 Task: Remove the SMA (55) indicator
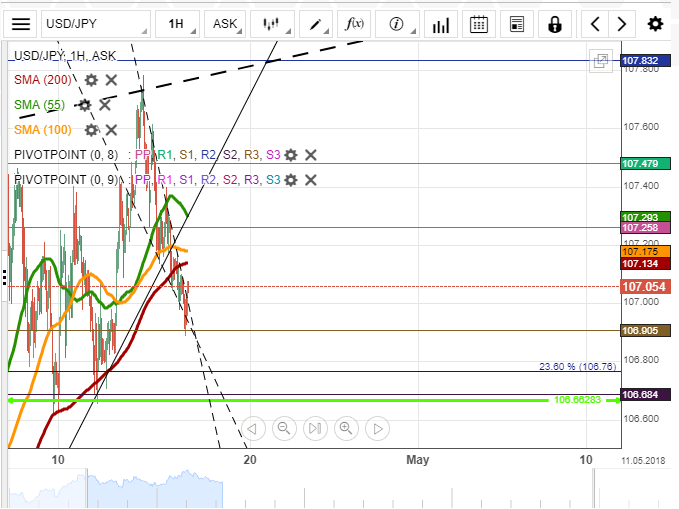tap(105, 104)
